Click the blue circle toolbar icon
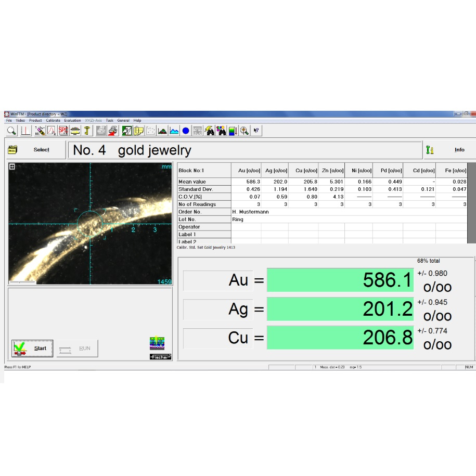Image resolution: width=476 pixels, height=476 pixels. point(186,131)
